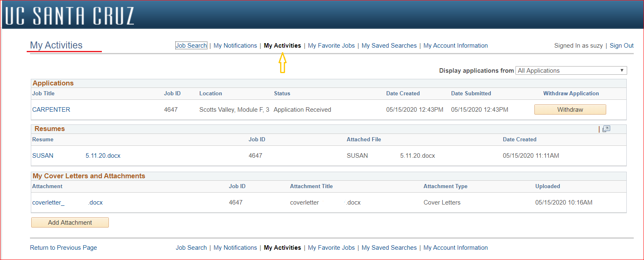This screenshot has height=260, width=644.
Task: Click the Date Created value 05/15/2020 12:43PM
Action: [415, 110]
